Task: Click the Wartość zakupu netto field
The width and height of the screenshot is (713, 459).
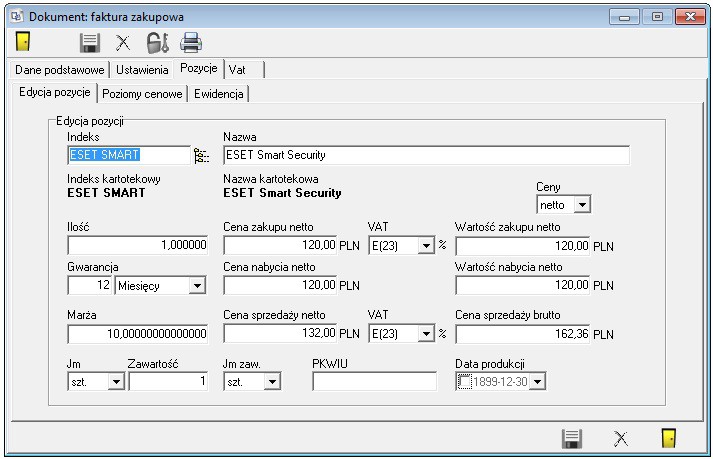Action: tap(522, 246)
